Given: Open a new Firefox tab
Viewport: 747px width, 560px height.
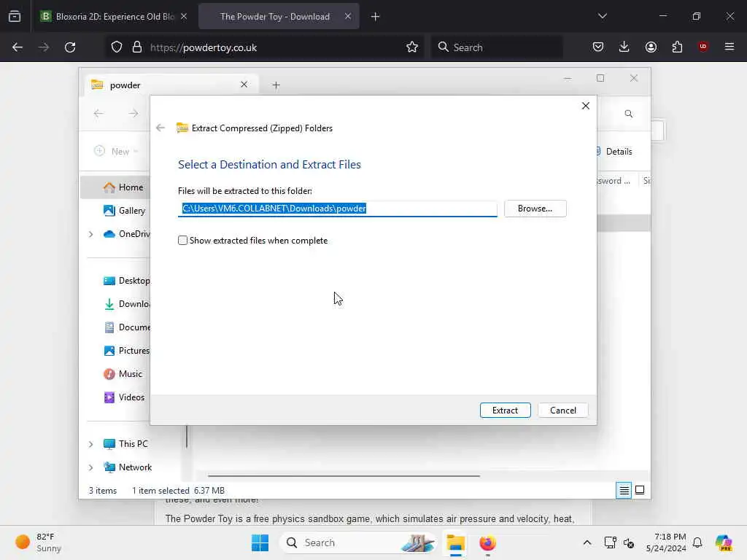Looking at the screenshot, I should coord(376,17).
